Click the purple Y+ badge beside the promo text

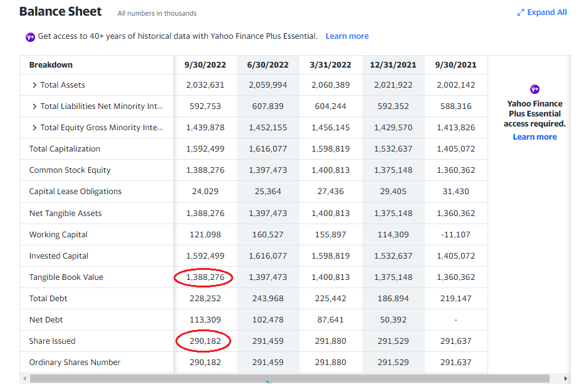coord(30,37)
